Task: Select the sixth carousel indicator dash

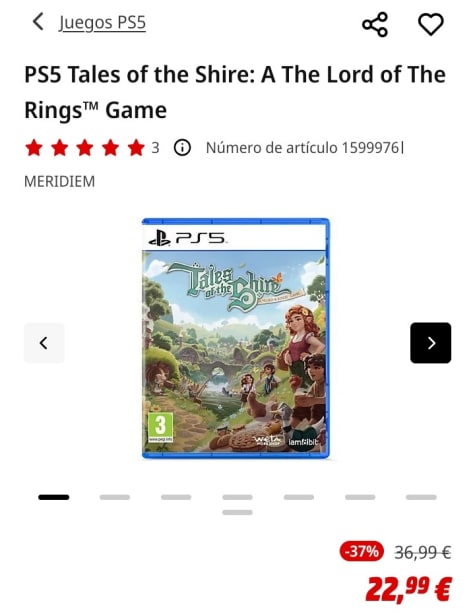Action: [x=360, y=497]
